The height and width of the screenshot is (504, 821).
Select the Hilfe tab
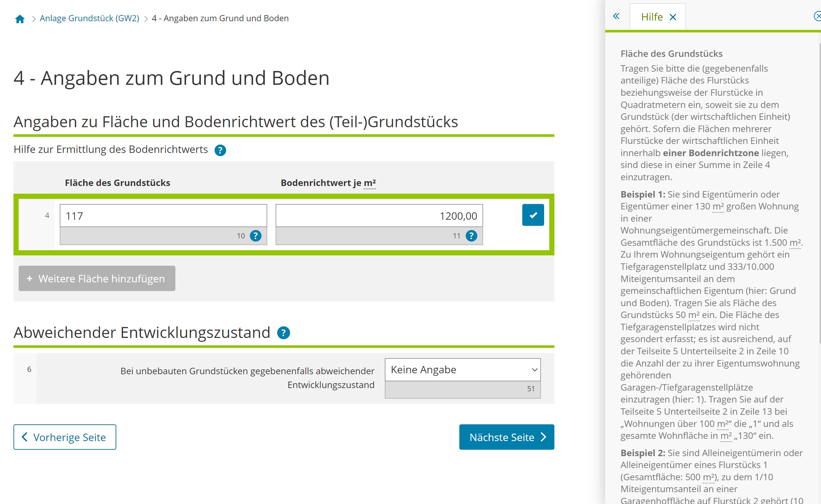click(x=653, y=17)
